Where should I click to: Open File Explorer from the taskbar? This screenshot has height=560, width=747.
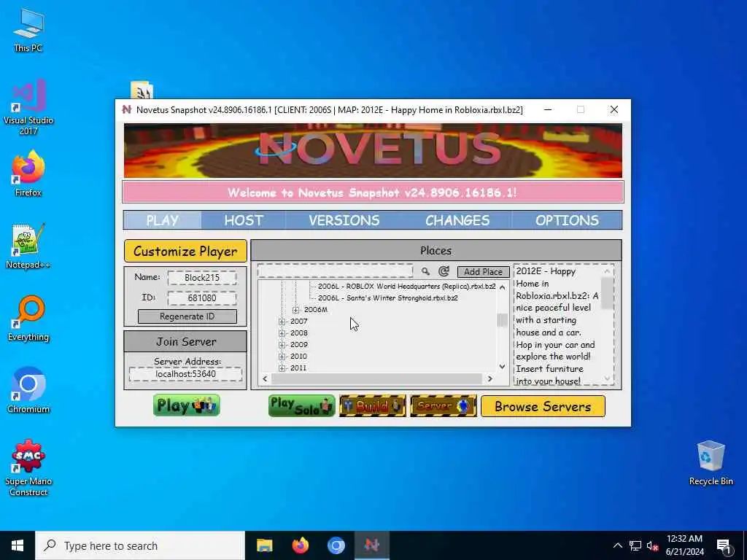[264, 545]
